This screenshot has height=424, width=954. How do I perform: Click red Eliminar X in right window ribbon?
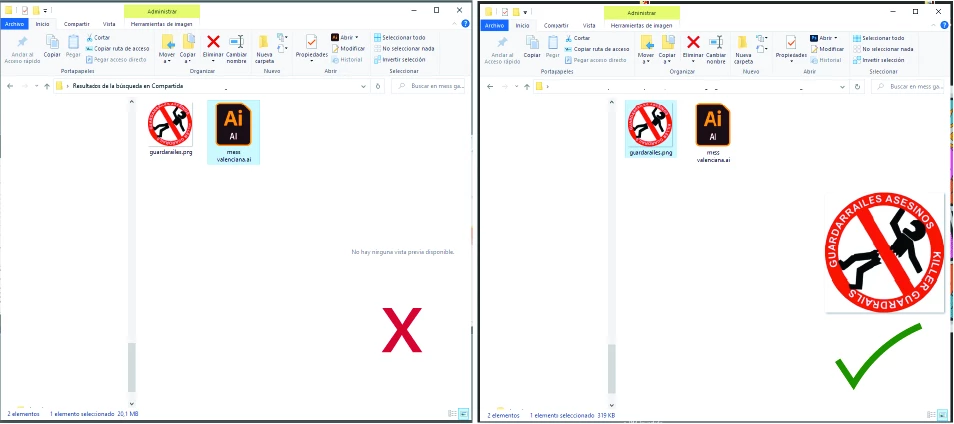pyautogui.click(x=693, y=41)
